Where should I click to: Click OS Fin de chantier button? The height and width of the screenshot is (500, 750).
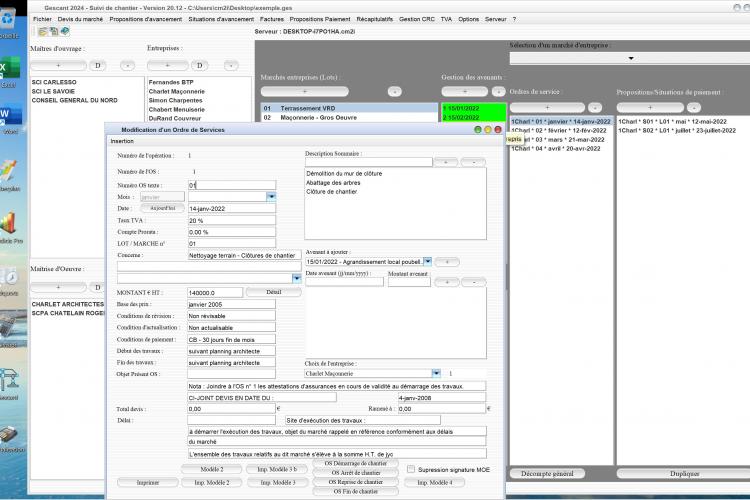355,491
